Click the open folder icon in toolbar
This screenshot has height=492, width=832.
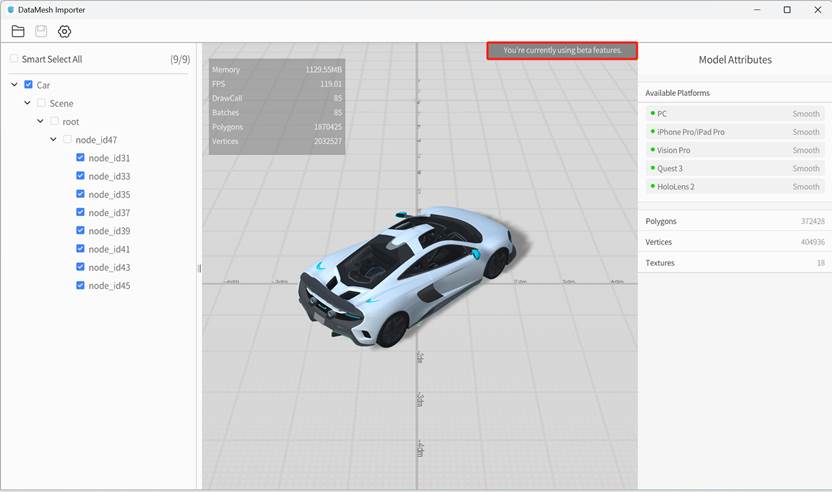click(18, 31)
